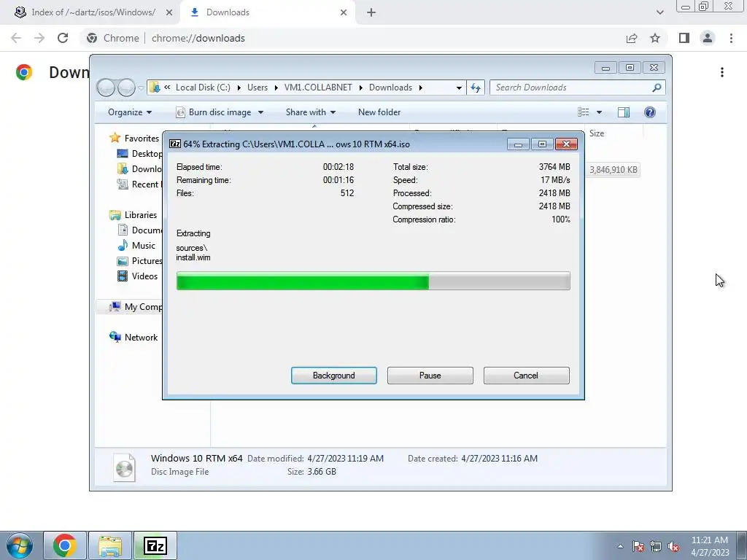The width and height of the screenshot is (747, 560).
Task: Open Explorer help with the question mark icon
Action: [650, 112]
